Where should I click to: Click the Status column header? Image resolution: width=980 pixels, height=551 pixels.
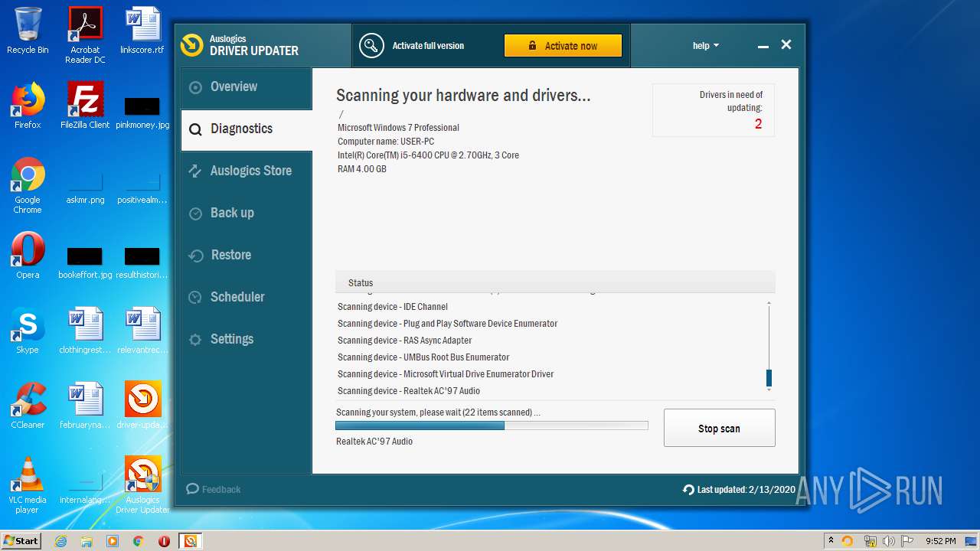(555, 282)
